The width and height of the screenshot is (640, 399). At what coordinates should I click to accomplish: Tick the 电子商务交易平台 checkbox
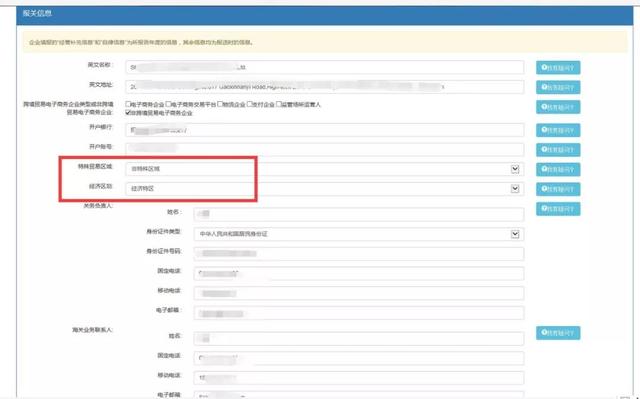point(168,104)
